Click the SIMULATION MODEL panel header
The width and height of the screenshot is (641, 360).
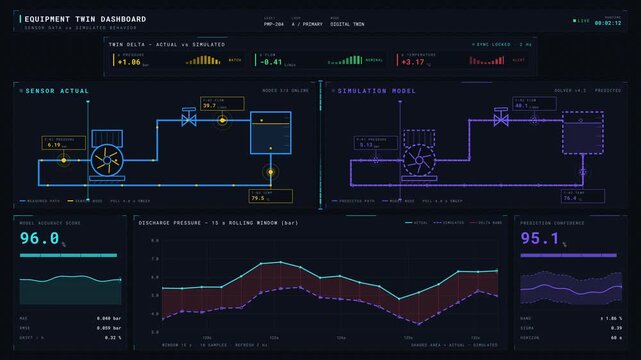tap(377, 91)
